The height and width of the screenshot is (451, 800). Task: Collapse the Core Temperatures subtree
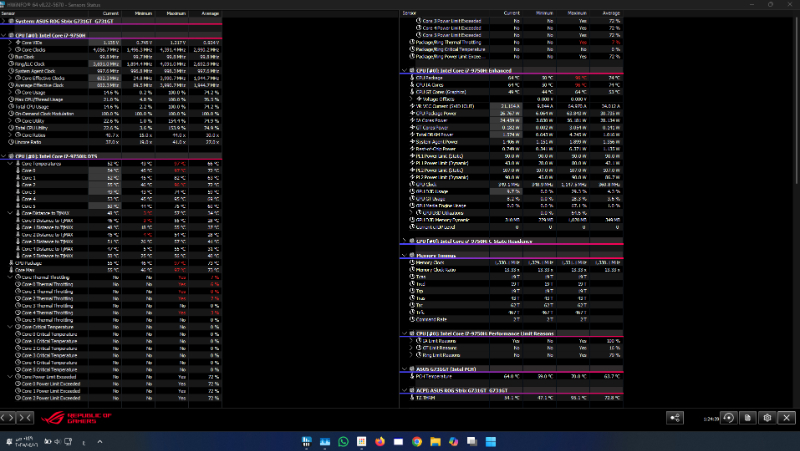tap(10, 164)
